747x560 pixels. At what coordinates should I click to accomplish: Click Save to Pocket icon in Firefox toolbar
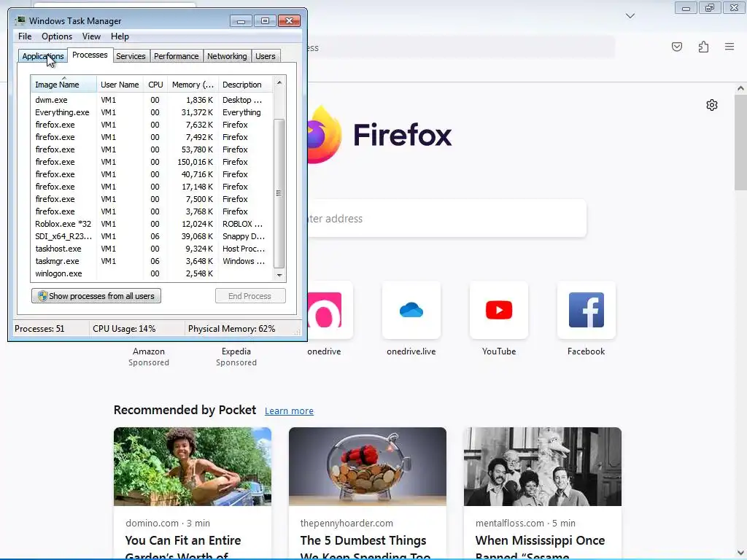676,47
